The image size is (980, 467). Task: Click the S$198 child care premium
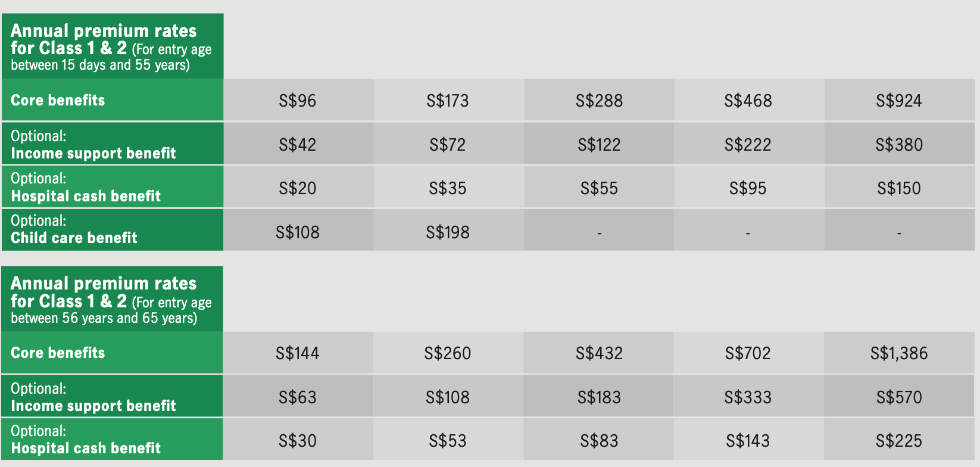[x=448, y=232]
